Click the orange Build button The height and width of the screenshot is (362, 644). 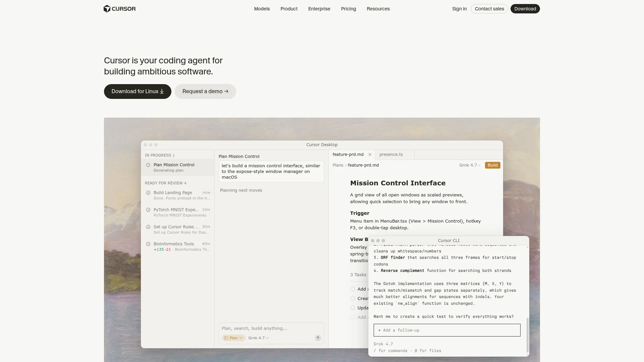click(x=492, y=165)
